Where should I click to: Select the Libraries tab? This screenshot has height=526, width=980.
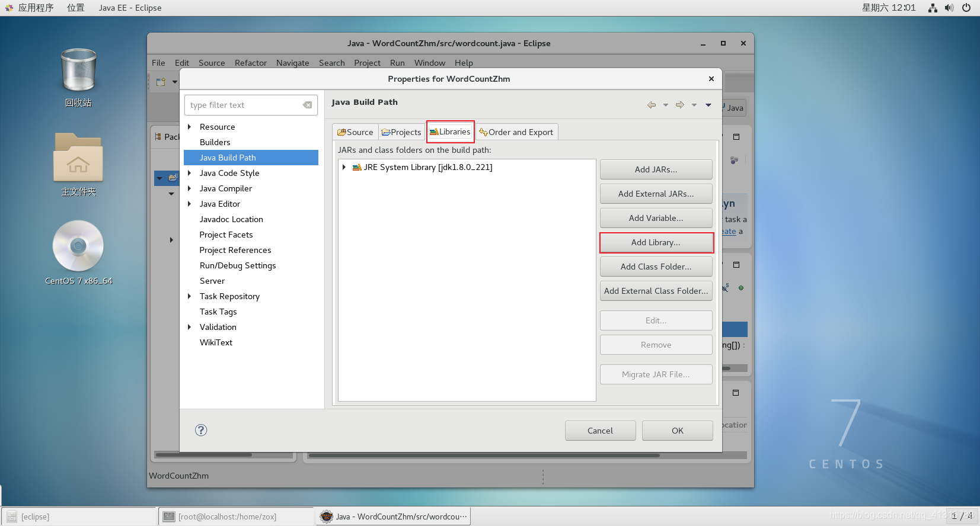coord(450,131)
